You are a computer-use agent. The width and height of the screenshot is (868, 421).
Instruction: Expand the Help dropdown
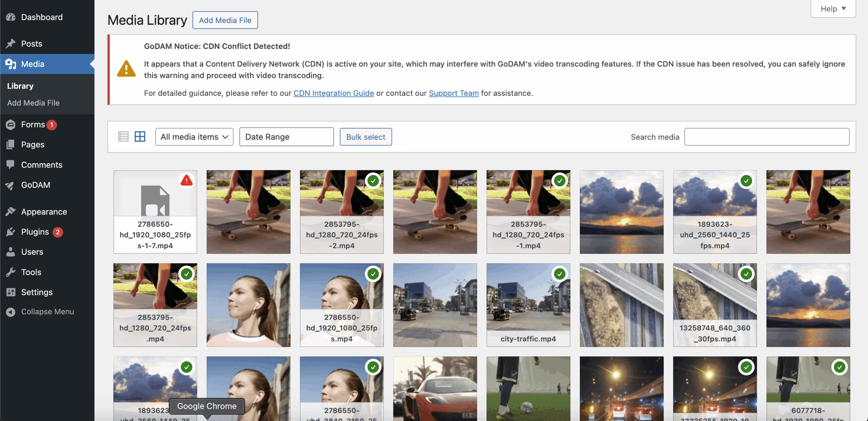833,9
